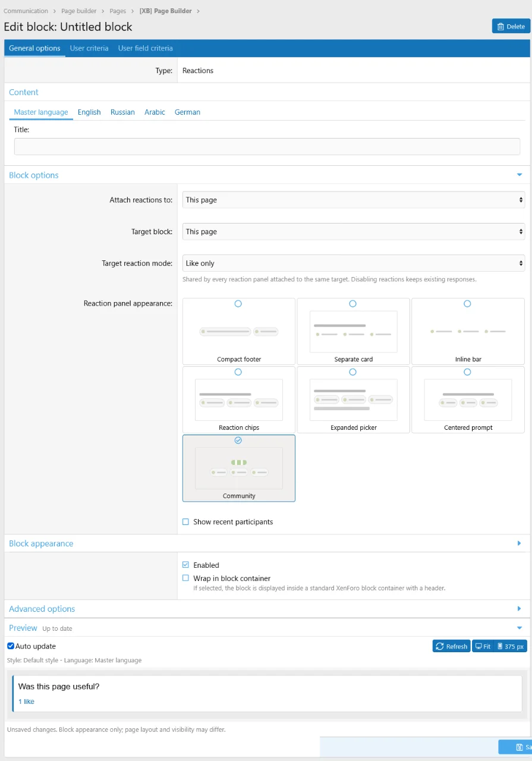Image resolution: width=532 pixels, height=761 pixels.
Task: Click the Was this page useful? text
Action: [x=59, y=686]
